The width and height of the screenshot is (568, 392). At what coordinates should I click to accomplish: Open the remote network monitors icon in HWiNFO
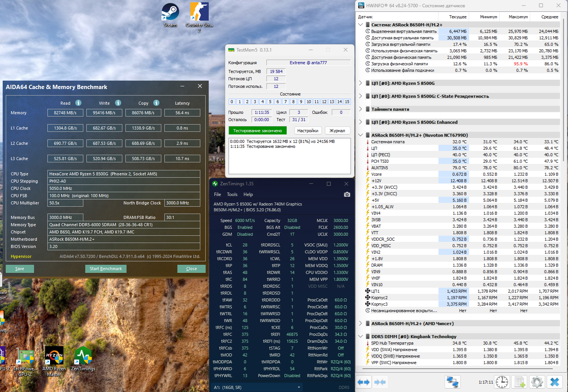click(453, 382)
